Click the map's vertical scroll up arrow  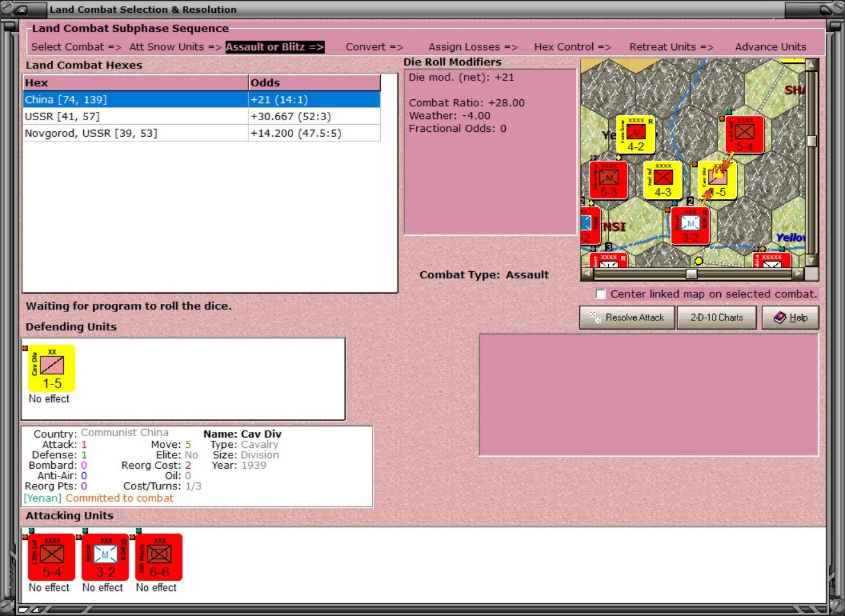(x=812, y=65)
